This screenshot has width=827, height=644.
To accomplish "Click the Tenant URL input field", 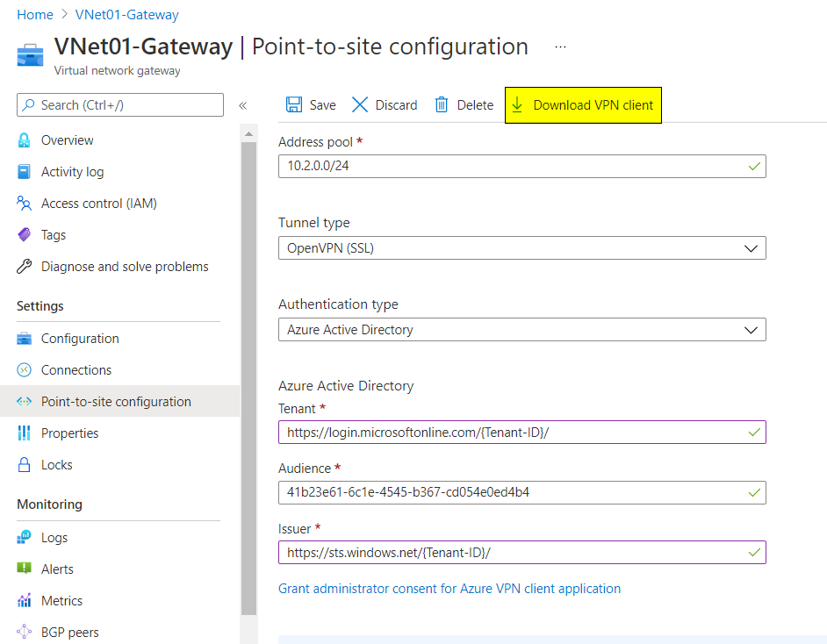I will [522, 433].
